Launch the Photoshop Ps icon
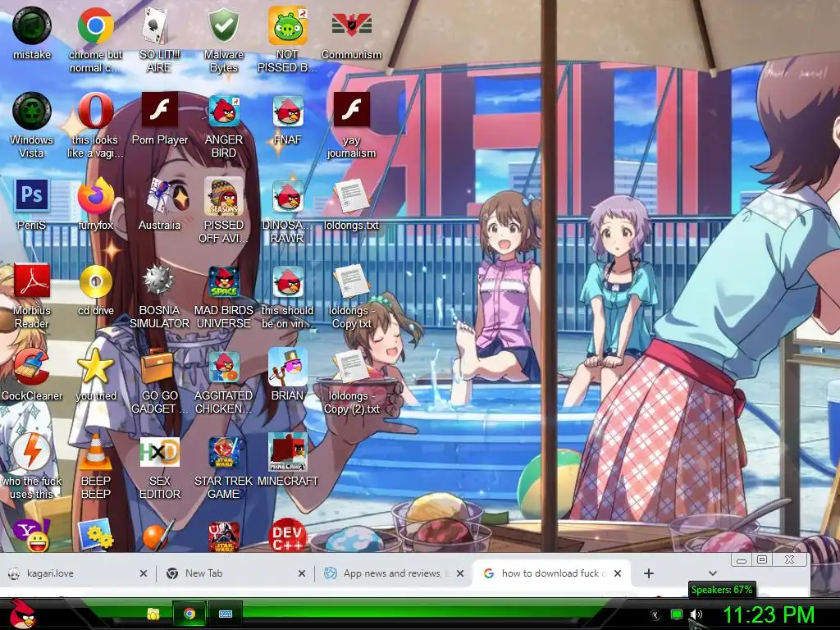This screenshot has height=630, width=840. pos(32,204)
